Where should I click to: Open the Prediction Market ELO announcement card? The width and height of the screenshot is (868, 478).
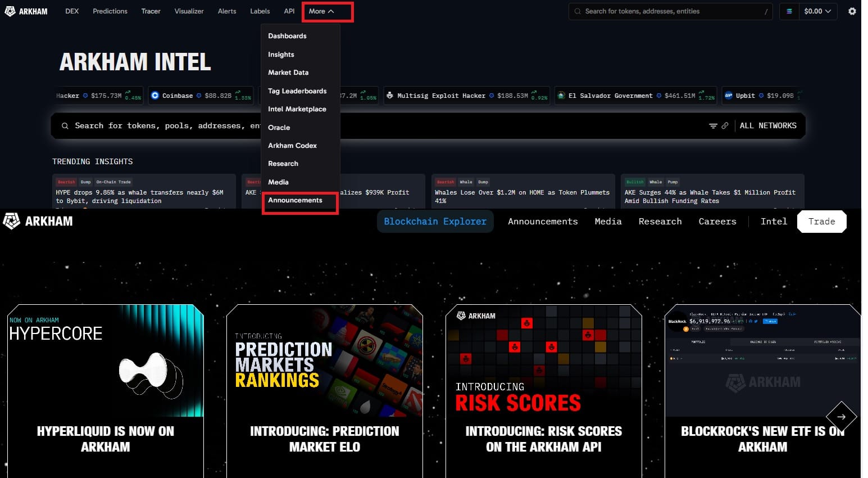coord(325,391)
